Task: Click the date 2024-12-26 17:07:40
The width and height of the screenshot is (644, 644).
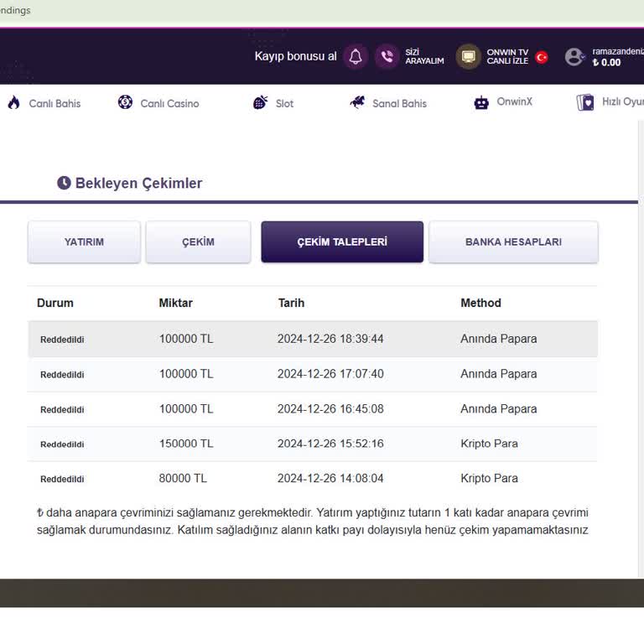Action: [330, 374]
